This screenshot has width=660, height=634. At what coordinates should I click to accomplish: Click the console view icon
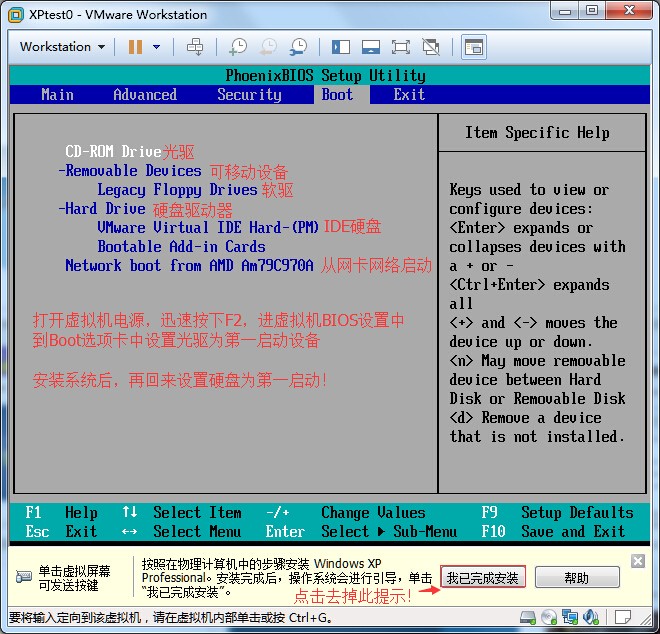[x=473, y=47]
